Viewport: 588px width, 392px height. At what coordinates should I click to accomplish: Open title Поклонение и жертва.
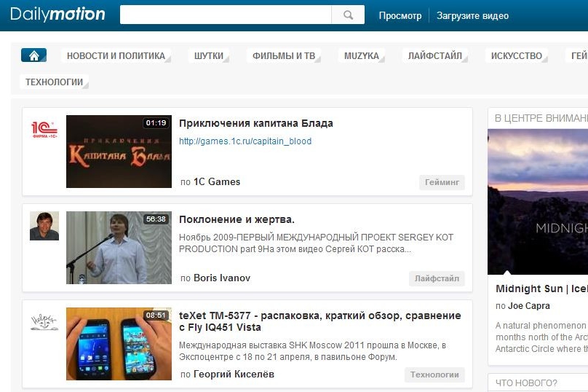(237, 219)
